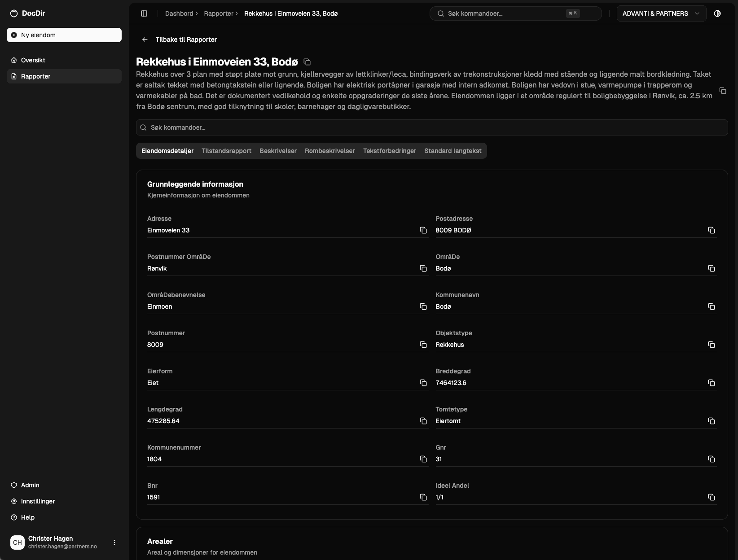Toggle the theme with the contrast icon
The image size is (738, 560).
pos(717,13)
